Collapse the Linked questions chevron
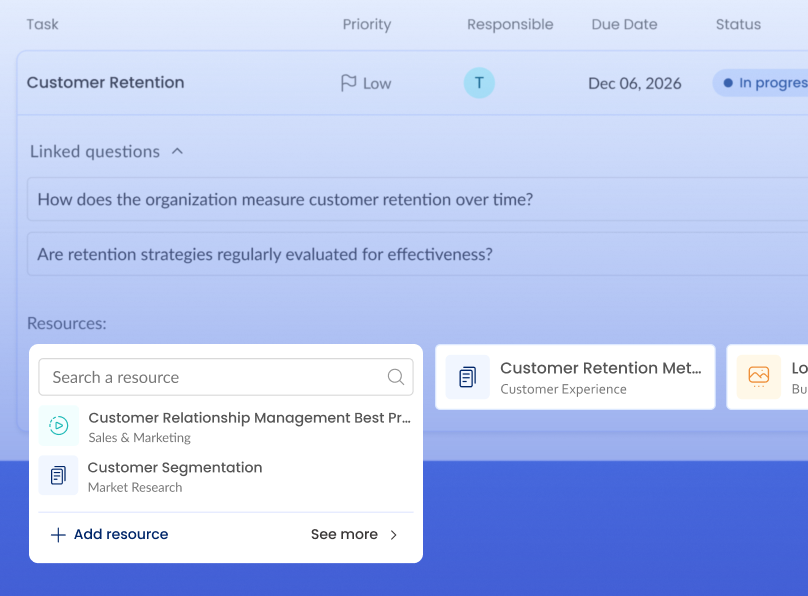The image size is (808, 596). click(177, 151)
